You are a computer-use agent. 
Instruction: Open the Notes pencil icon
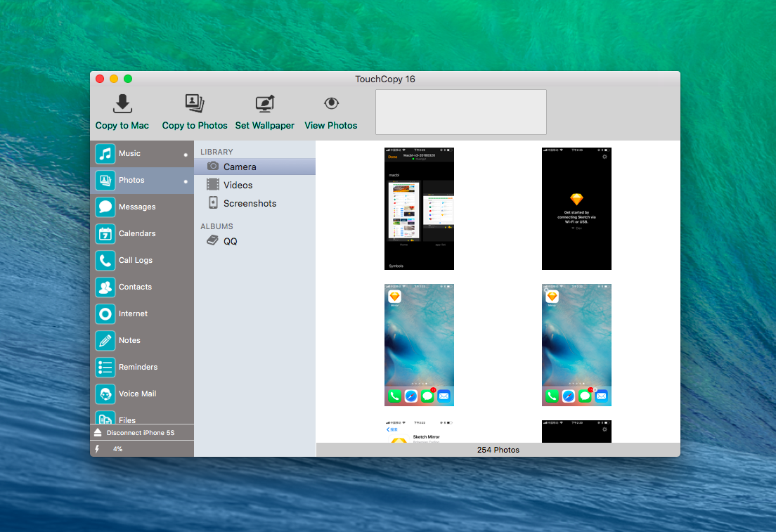pos(105,340)
